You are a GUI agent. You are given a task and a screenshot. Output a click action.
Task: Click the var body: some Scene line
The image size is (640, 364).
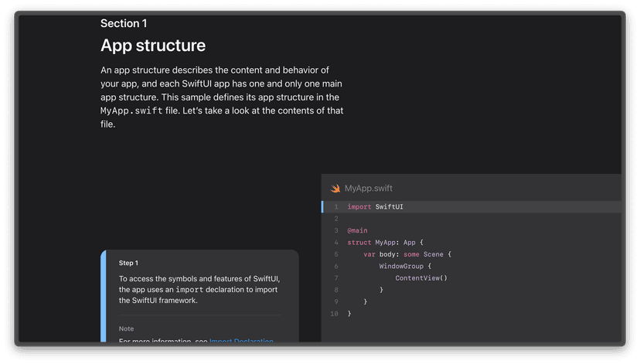[x=407, y=254]
